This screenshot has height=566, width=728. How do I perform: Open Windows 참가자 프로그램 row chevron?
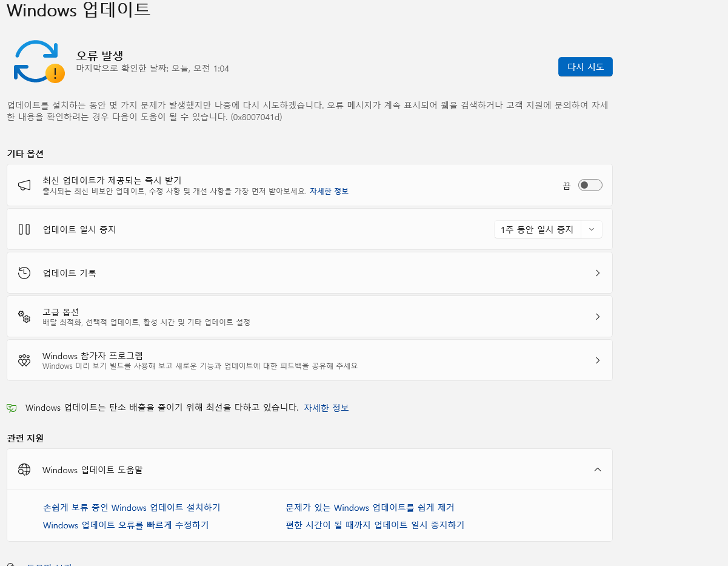[x=598, y=360]
